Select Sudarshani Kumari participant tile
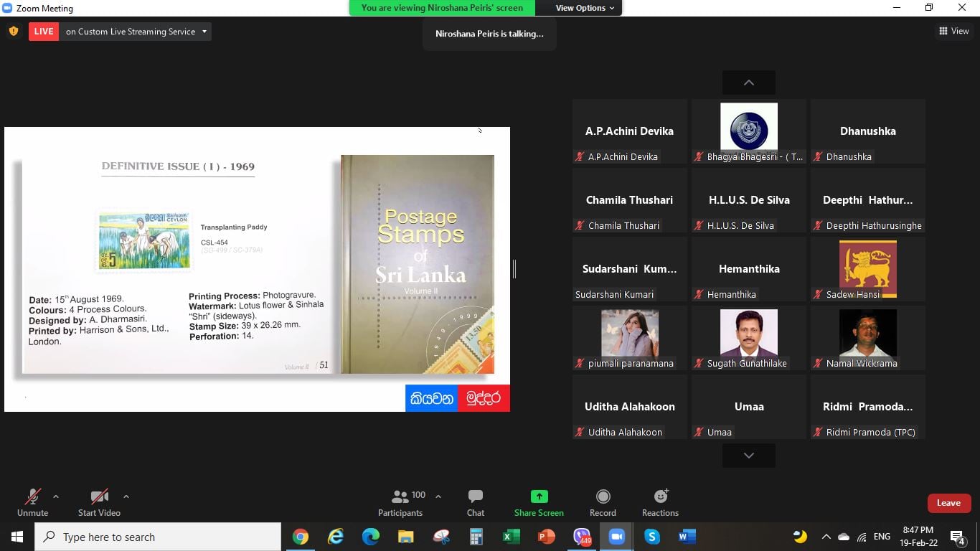This screenshot has height=551, width=980. coord(629,270)
